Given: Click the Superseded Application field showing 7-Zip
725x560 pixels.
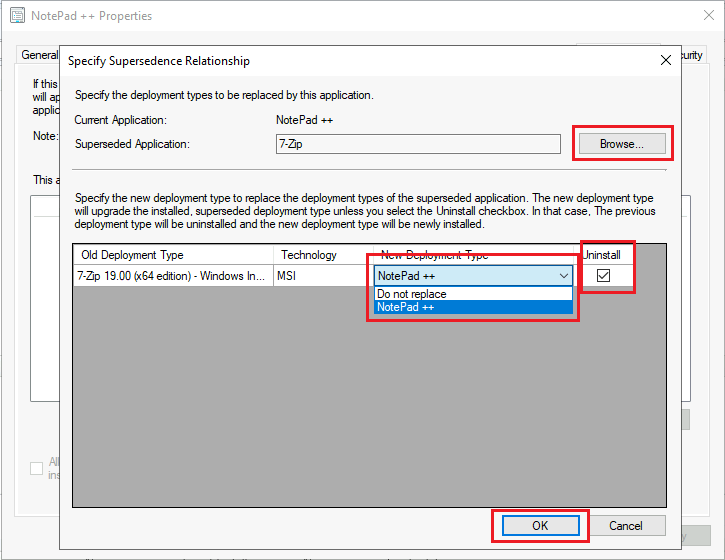Looking at the screenshot, I should point(418,144).
